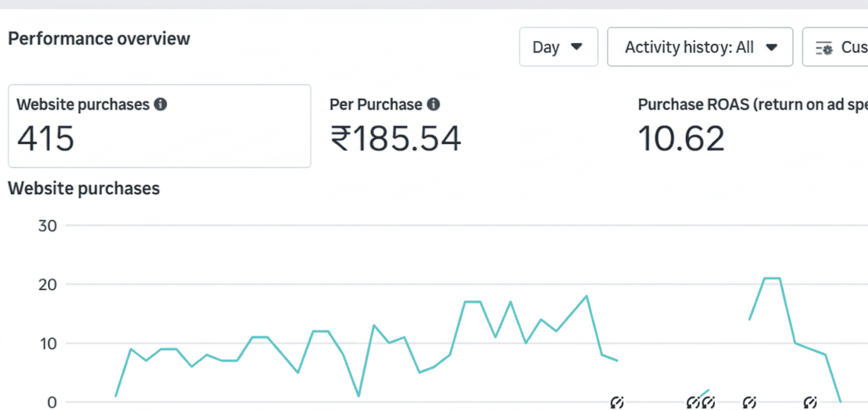The width and height of the screenshot is (868, 410).
Task: Click the 415 website purchases total
Action: pos(46,138)
